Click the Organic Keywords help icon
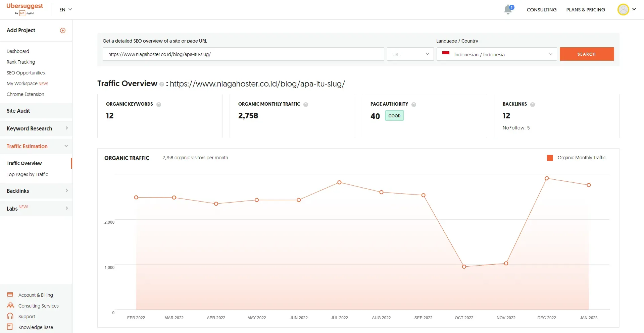 tap(159, 105)
